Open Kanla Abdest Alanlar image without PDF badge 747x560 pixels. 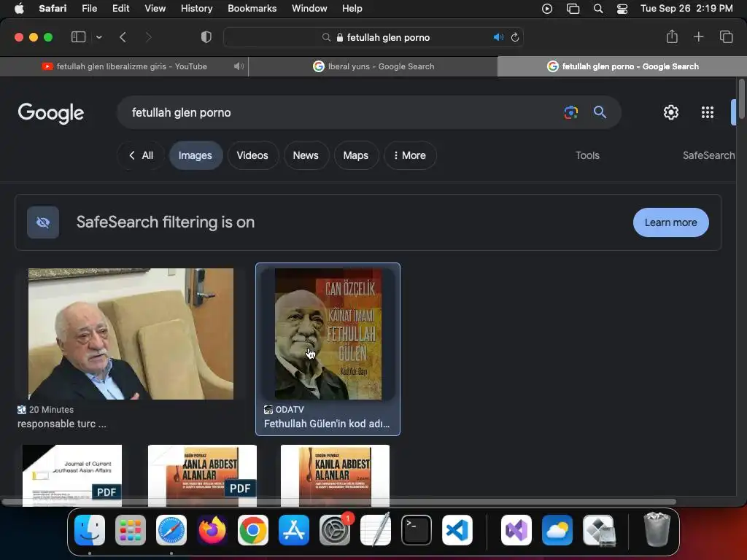335,475
